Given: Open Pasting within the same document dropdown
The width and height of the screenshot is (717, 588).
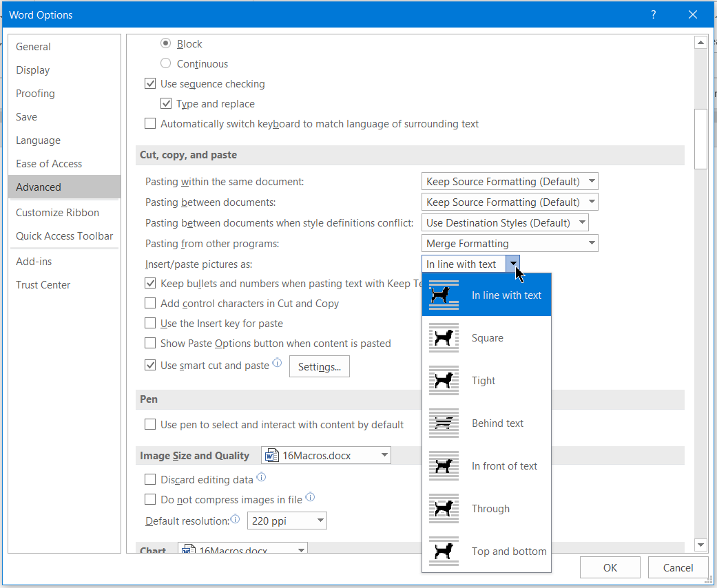Looking at the screenshot, I should pyautogui.click(x=510, y=182).
